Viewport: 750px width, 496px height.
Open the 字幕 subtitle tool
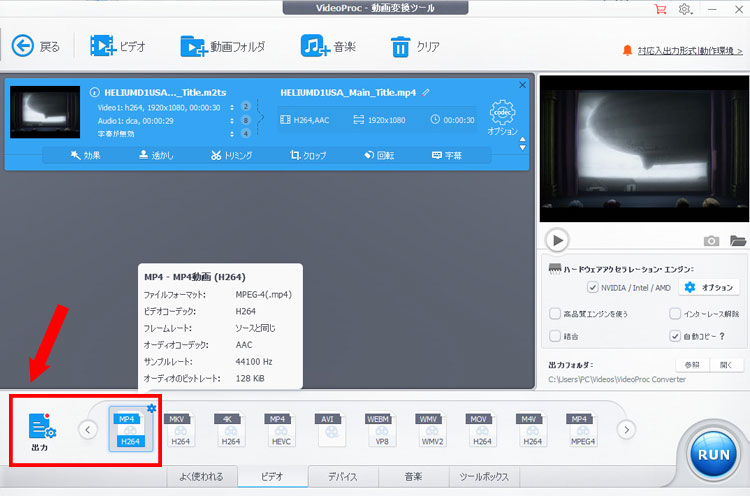coord(446,155)
